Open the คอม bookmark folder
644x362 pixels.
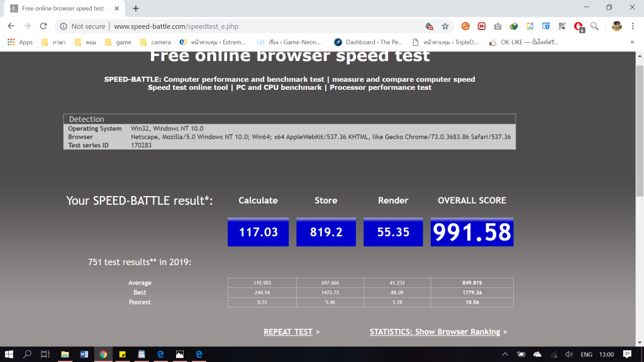[86, 42]
